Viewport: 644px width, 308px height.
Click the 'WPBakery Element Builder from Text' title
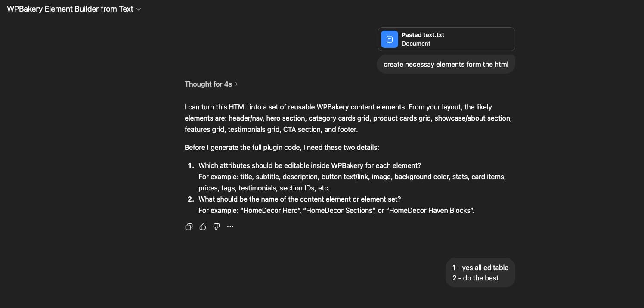coord(70,9)
